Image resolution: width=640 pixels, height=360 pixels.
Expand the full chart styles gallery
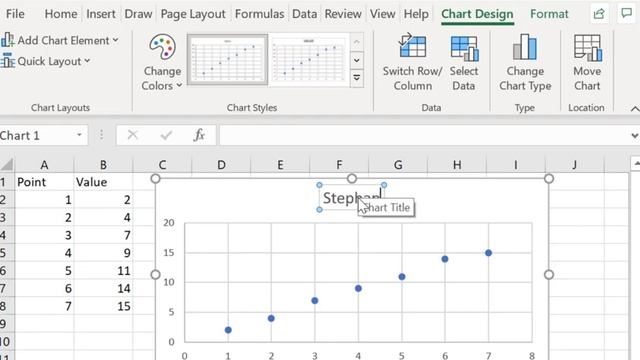pos(357,78)
